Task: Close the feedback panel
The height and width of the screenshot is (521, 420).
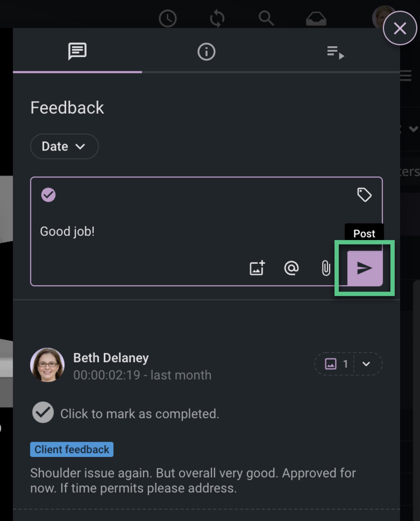Action: pyautogui.click(x=400, y=28)
